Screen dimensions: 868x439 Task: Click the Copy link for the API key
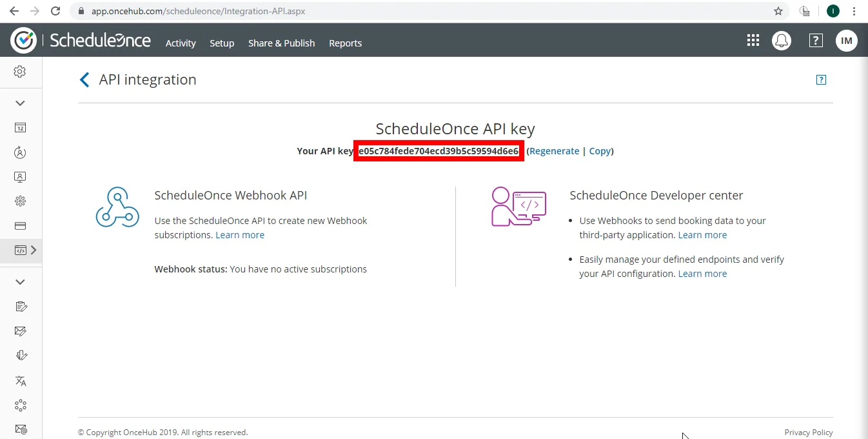(600, 151)
